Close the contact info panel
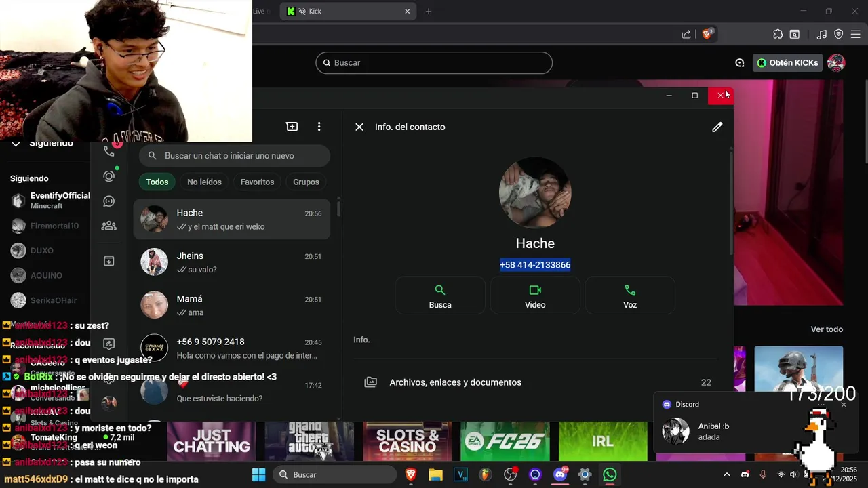The width and height of the screenshot is (868, 488). [x=359, y=127]
